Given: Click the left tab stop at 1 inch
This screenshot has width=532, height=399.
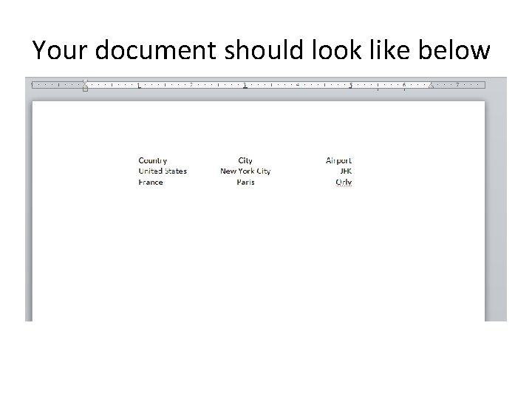Looking at the screenshot, I should pos(138,86).
